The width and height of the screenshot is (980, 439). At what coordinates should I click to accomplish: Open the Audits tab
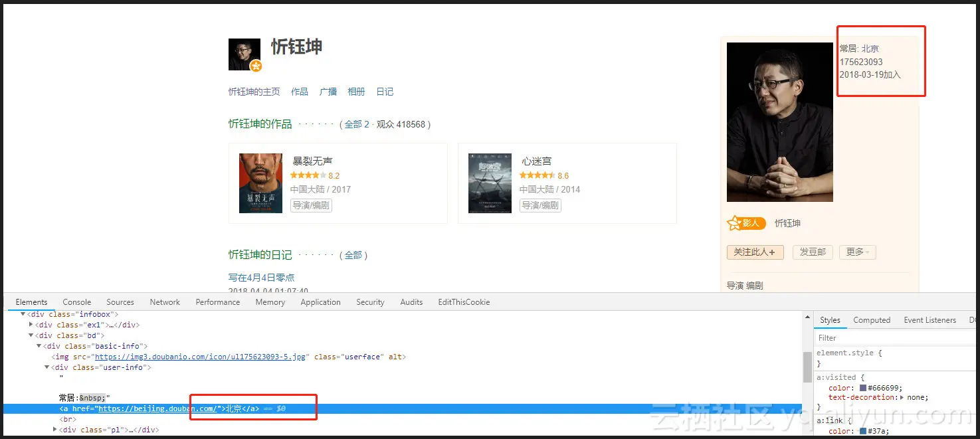pos(411,302)
